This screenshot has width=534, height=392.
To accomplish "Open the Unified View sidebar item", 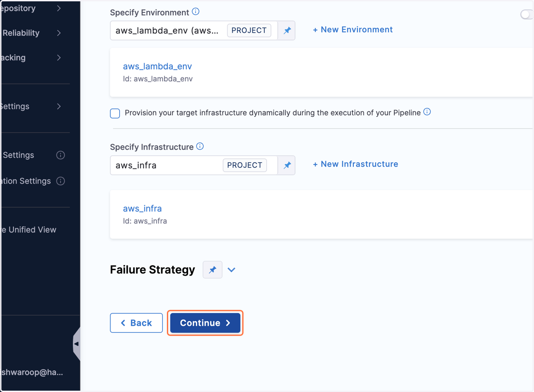I will pos(29,230).
